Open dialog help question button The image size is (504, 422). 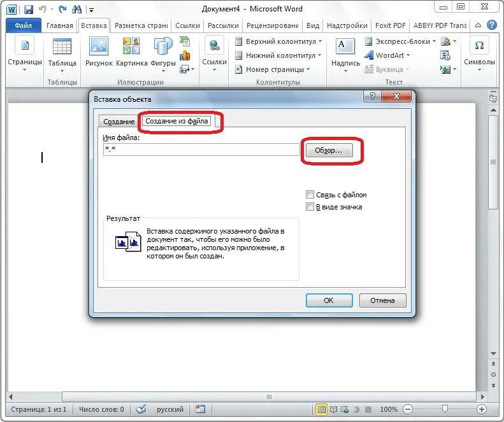[372, 96]
